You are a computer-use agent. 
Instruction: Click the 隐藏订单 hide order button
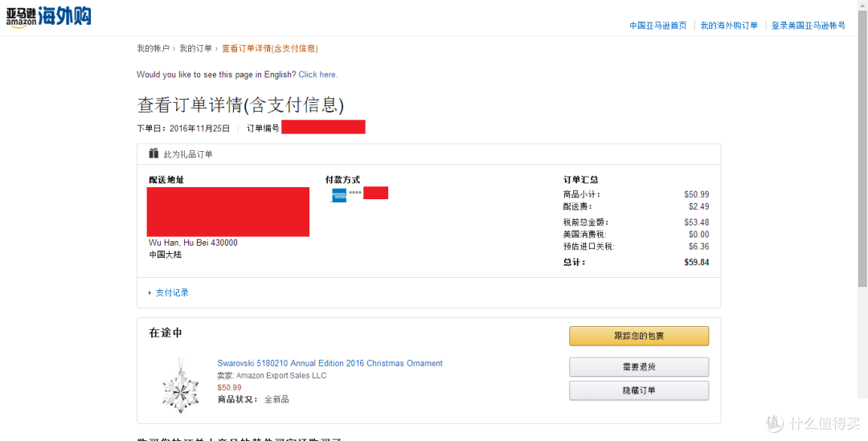click(639, 390)
